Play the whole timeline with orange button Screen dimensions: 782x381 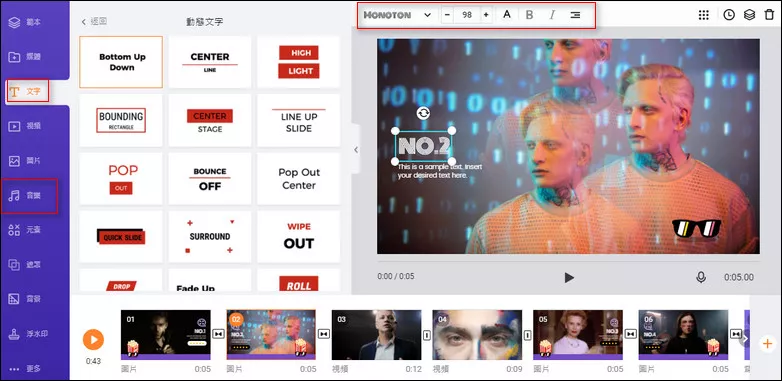tap(93, 340)
